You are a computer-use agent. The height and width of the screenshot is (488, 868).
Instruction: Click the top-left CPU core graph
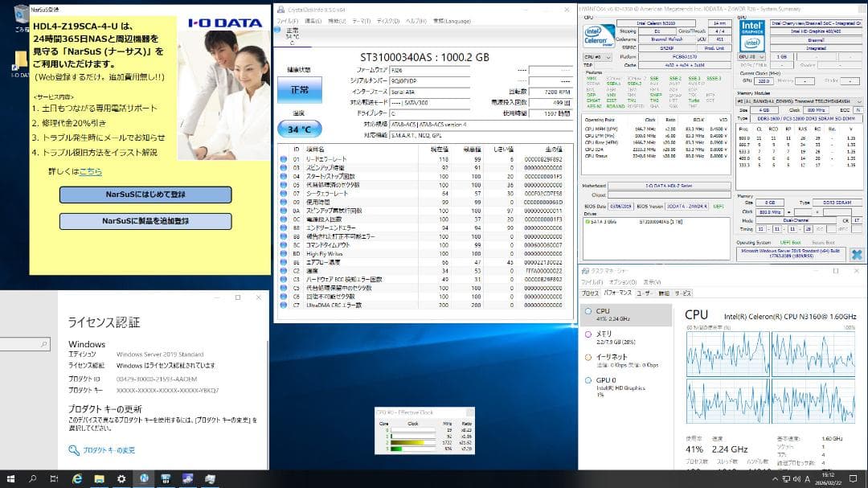[727, 354]
